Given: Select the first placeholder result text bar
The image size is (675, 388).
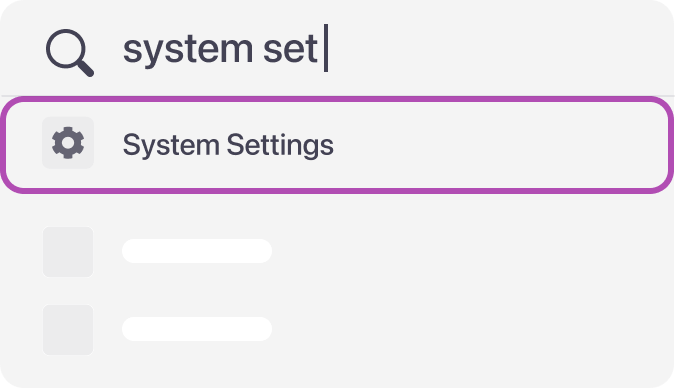Looking at the screenshot, I should click(x=197, y=251).
